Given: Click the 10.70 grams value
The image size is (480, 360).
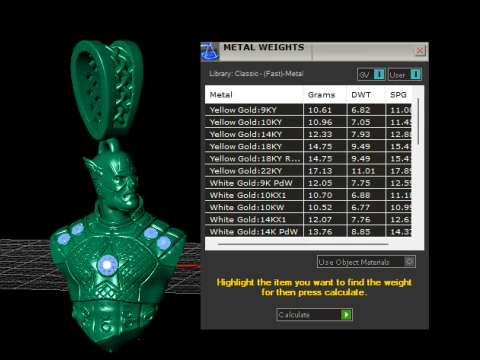Looking at the screenshot, I should pyautogui.click(x=320, y=195).
